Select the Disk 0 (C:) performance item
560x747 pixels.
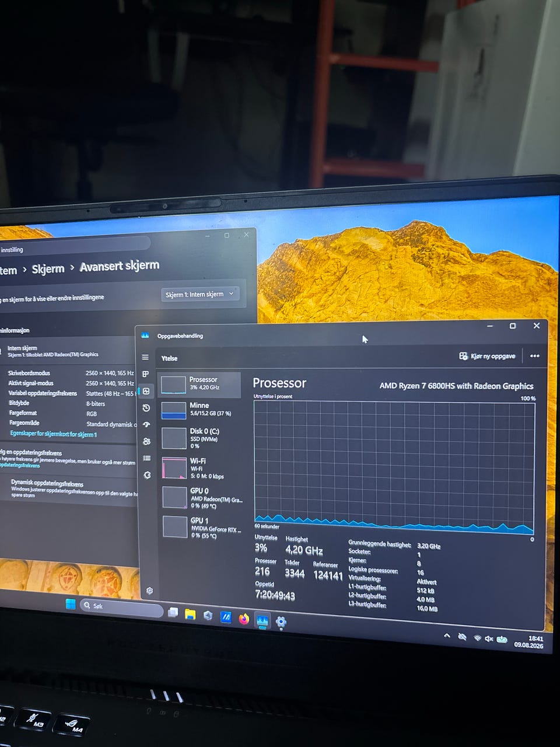200,438
